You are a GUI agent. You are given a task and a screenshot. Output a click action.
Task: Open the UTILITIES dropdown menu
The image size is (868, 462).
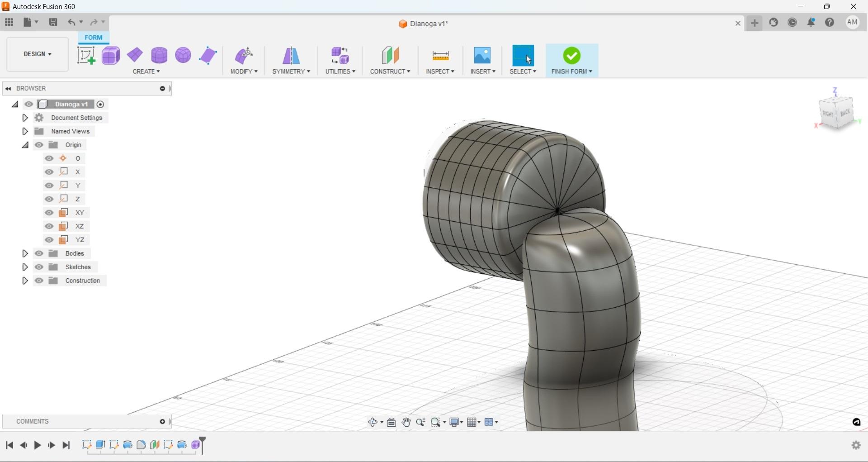pyautogui.click(x=340, y=71)
